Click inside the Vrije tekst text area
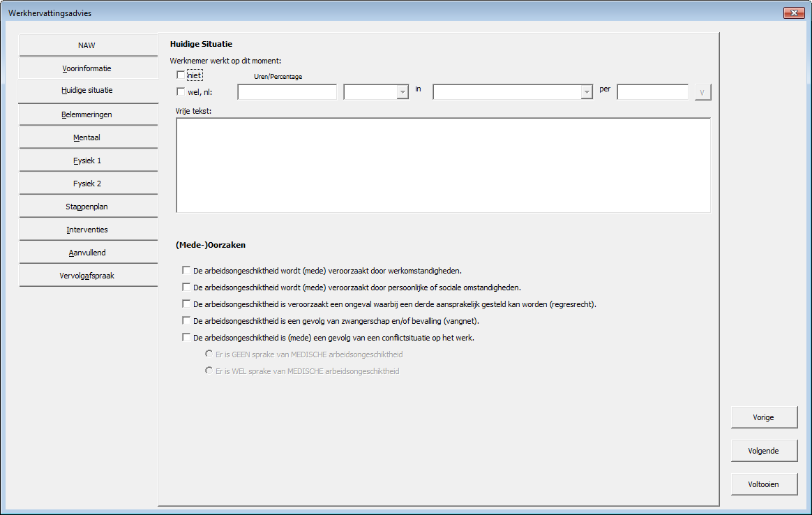812x515 pixels. point(443,165)
